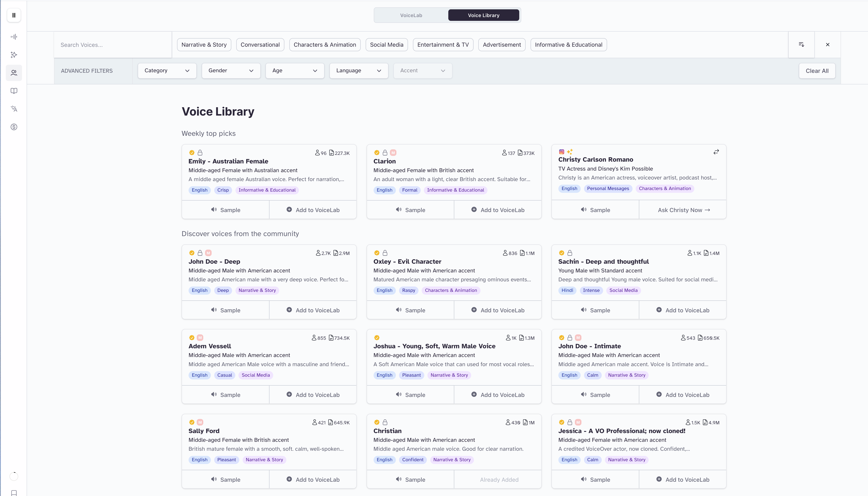
Task: Click Clear All filters button
Action: click(817, 71)
